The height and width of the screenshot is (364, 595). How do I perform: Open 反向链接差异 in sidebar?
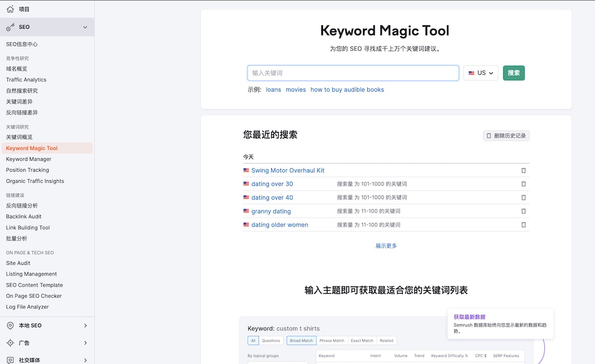tap(22, 112)
